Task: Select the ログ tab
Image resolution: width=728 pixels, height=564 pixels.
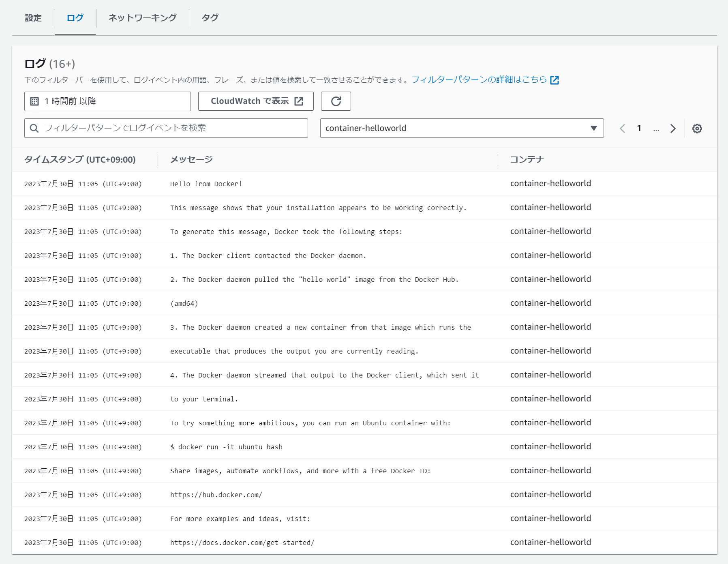Action: click(75, 18)
